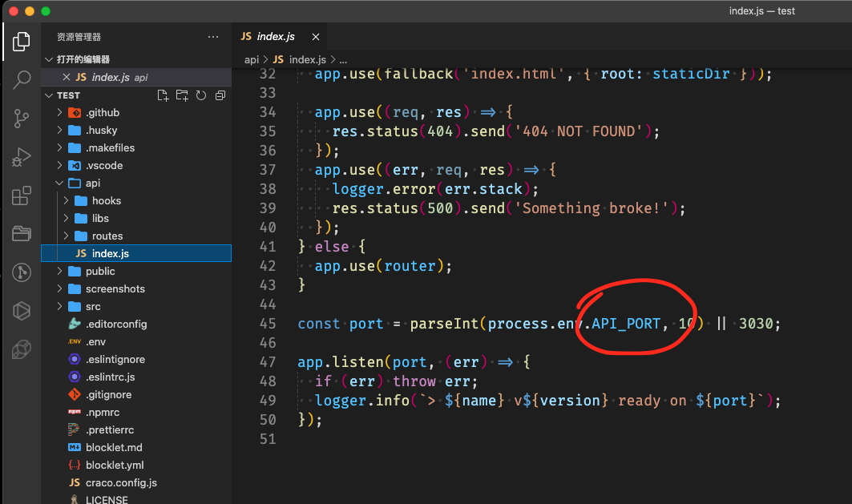Select index.js in the breadcrumb bar
The image size is (852, 504).
tap(295, 58)
